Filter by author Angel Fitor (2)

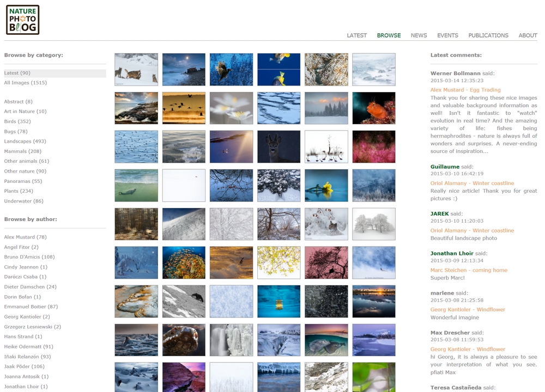click(21, 247)
